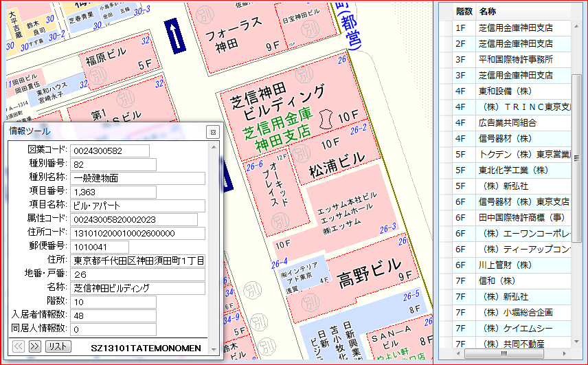Select the 属性コード field value

(133, 219)
